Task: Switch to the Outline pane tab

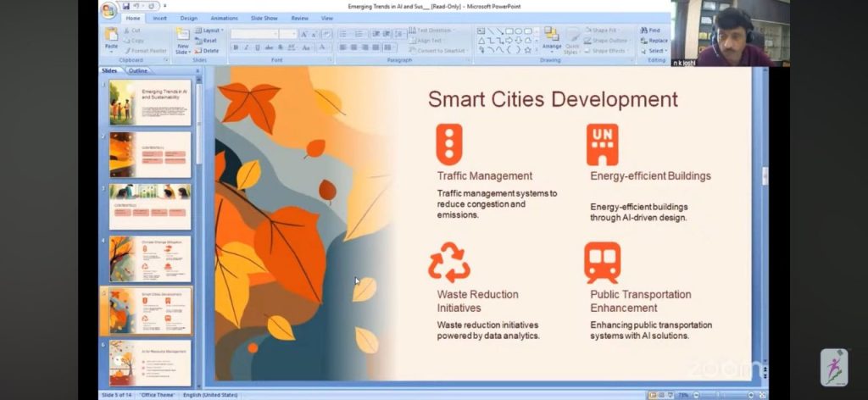Action: pos(137,70)
